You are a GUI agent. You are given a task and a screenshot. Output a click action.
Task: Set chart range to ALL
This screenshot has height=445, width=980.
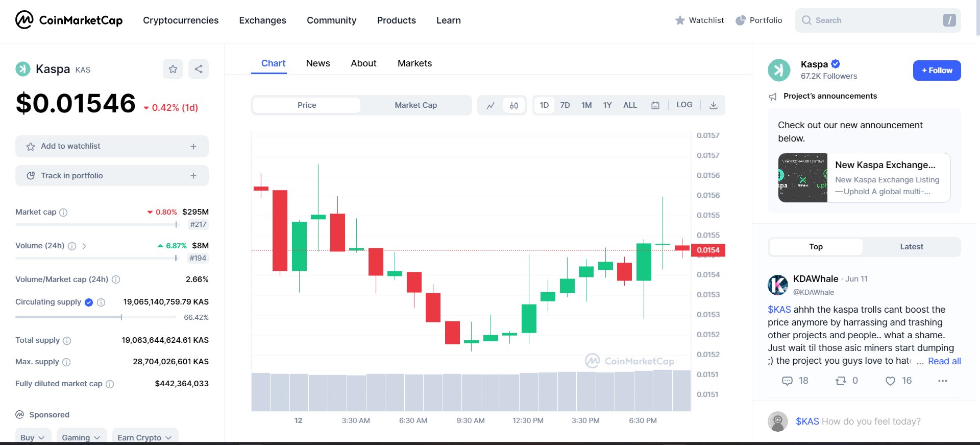coord(630,105)
